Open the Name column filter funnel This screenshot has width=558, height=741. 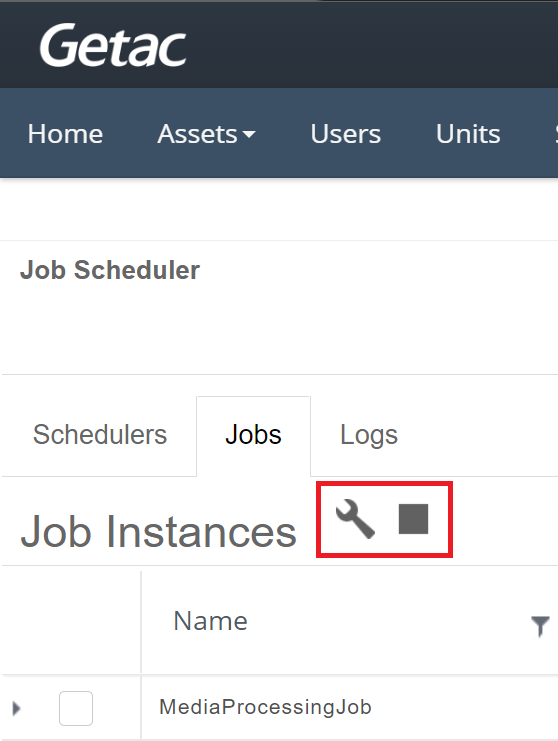coord(540,626)
